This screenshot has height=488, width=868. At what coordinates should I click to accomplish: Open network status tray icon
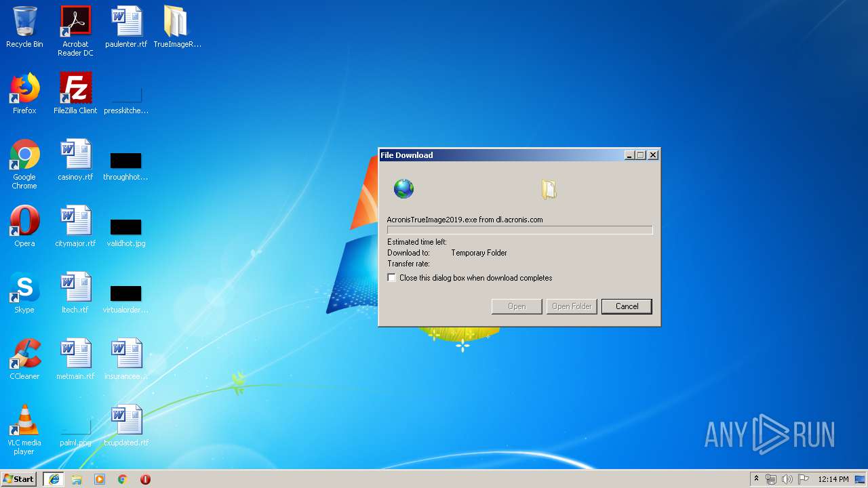(x=771, y=479)
